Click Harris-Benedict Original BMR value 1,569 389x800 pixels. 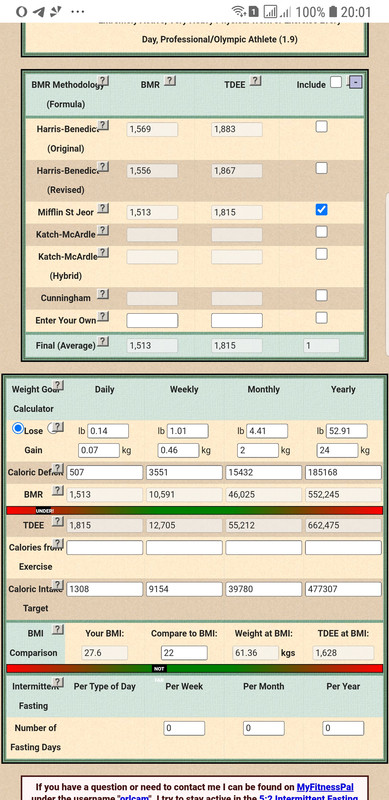[152, 130]
